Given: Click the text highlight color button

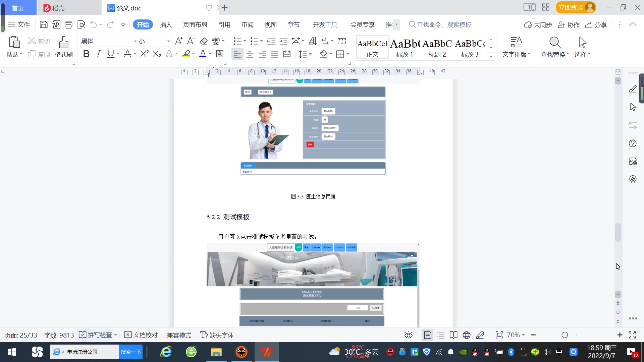Looking at the screenshot, I should coord(186,54).
